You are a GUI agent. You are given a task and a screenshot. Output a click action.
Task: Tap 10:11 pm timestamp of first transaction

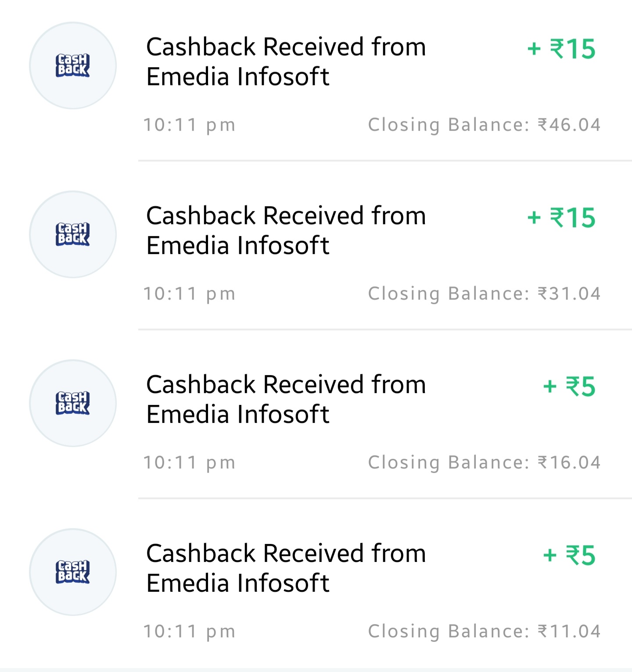point(190,125)
